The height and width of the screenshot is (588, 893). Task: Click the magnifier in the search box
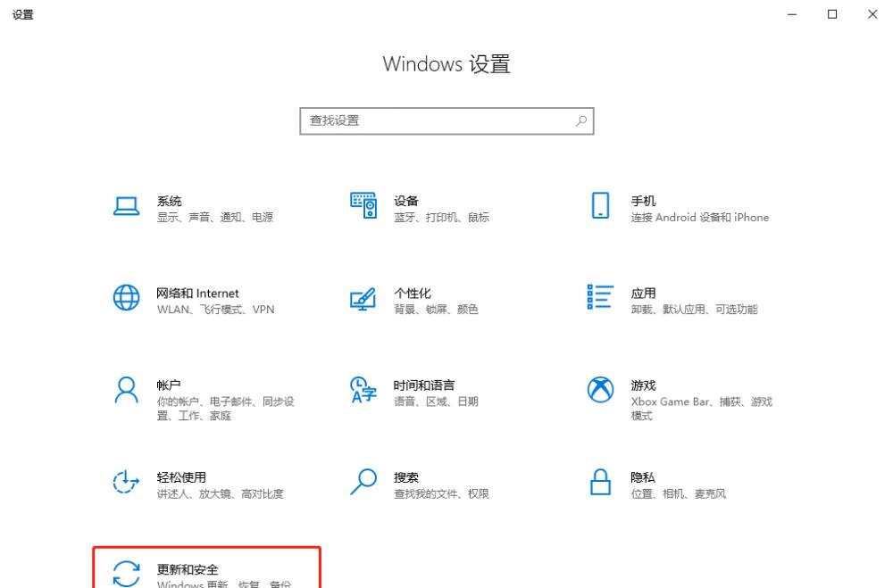(x=581, y=120)
